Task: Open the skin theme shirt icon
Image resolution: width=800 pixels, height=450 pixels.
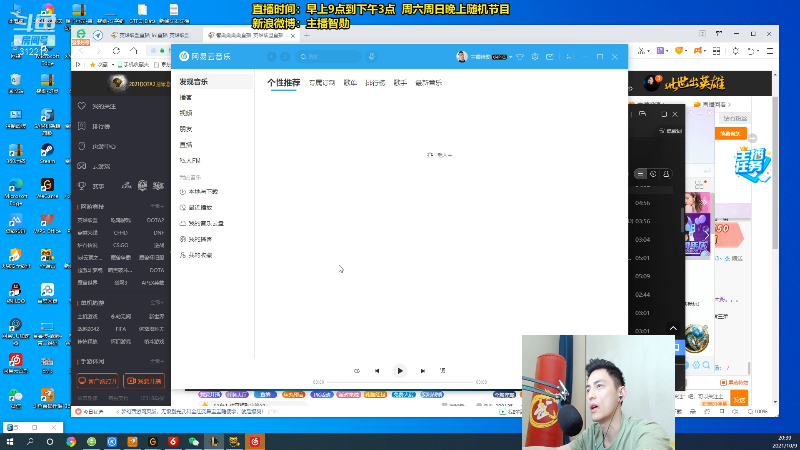Action: pos(520,57)
